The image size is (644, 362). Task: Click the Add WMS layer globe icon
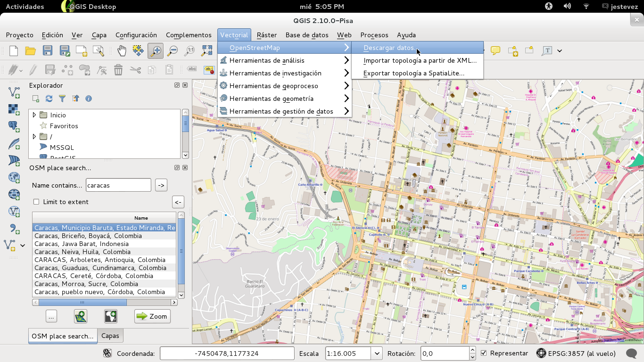pos(14,177)
